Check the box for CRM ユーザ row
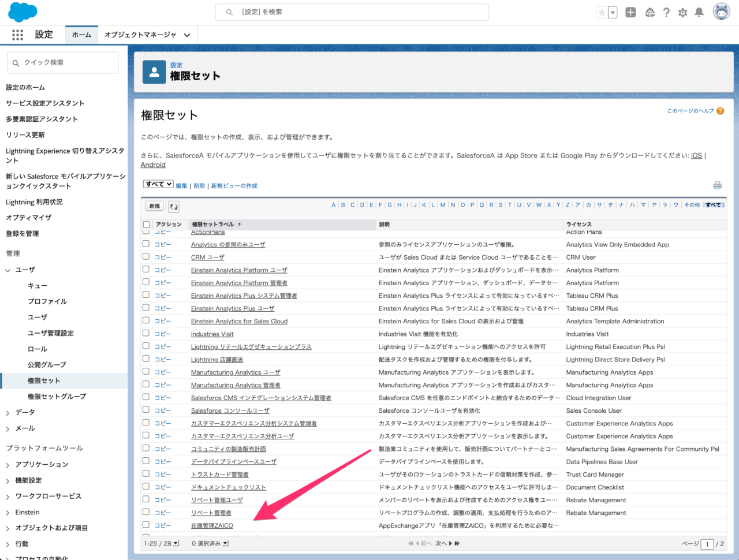Image resolution: width=739 pixels, height=560 pixels. [x=146, y=256]
